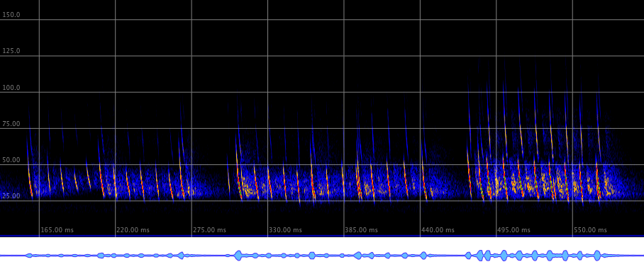Image resolution: width=644 pixels, height=274 pixels.
Task: Click first waveform burst near 165 ms
Action: tap(29, 256)
